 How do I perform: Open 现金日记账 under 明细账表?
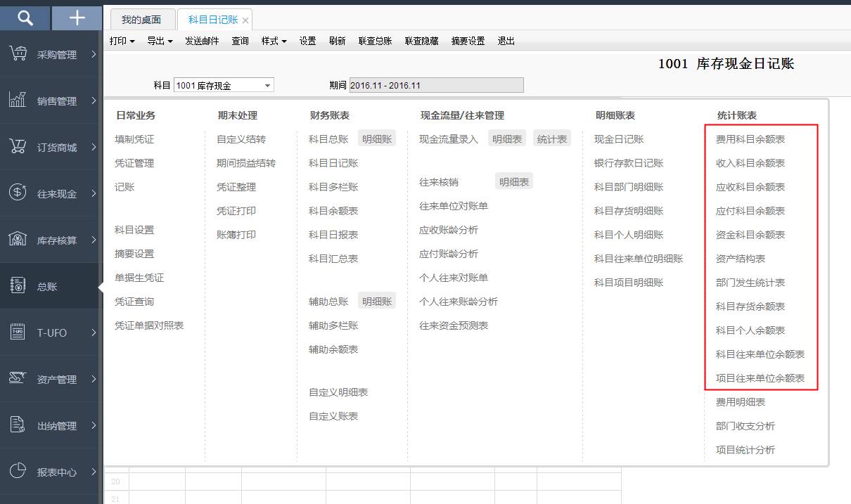(619, 138)
